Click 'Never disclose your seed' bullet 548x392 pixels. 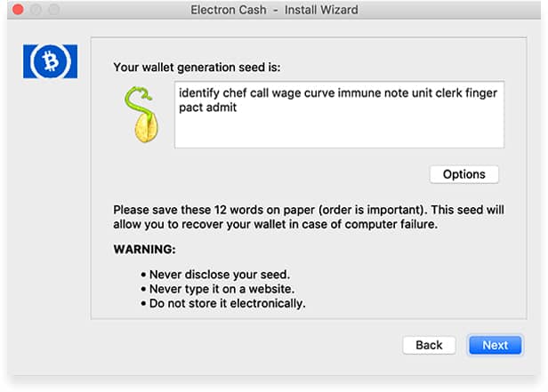[220, 275]
